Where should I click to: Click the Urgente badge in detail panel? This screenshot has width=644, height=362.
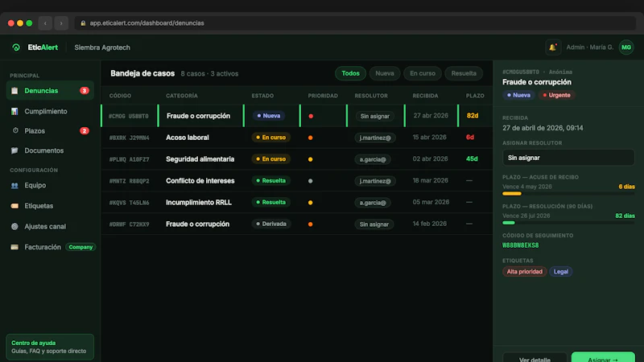pos(556,95)
